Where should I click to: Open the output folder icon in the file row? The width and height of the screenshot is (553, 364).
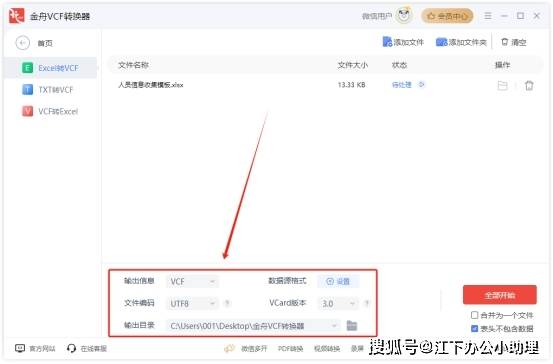pyautogui.click(x=502, y=85)
